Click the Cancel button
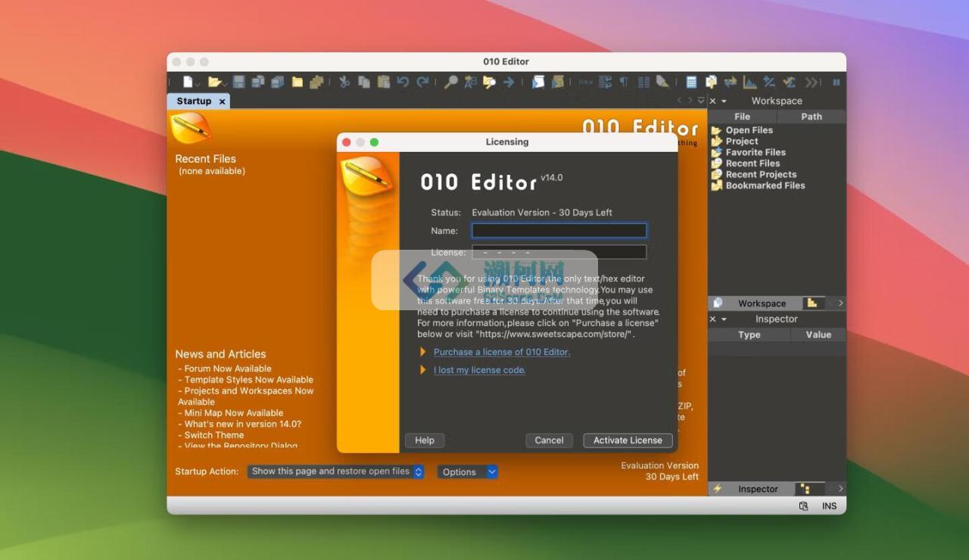The height and width of the screenshot is (560, 969). [549, 440]
